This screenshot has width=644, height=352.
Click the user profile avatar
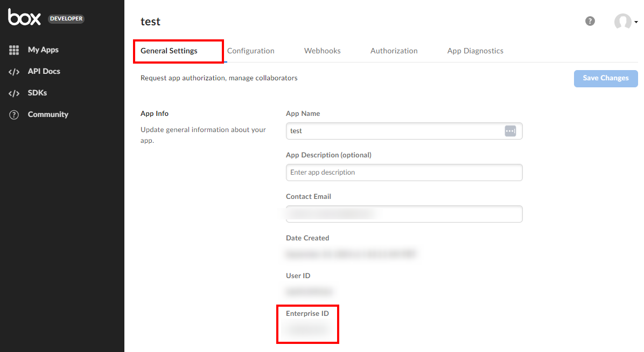pyautogui.click(x=622, y=22)
